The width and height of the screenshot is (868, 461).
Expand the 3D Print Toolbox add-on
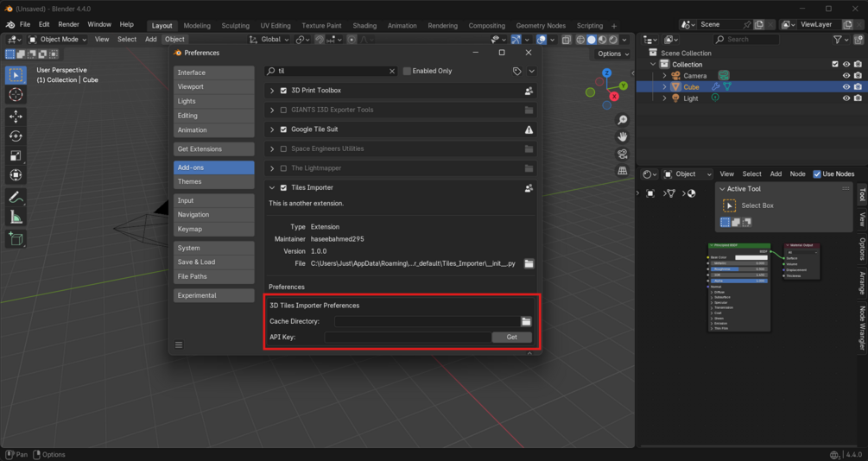pyautogui.click(x=272, y=91)
